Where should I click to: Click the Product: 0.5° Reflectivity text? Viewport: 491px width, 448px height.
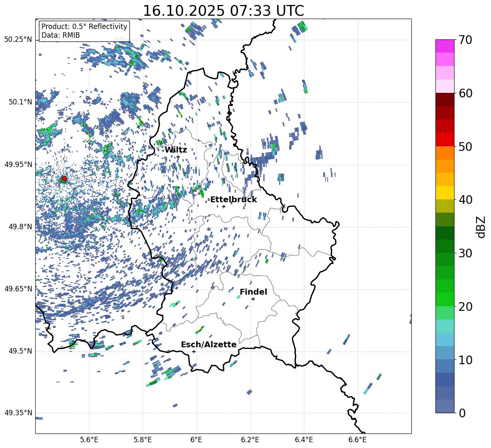click(84, 27)
